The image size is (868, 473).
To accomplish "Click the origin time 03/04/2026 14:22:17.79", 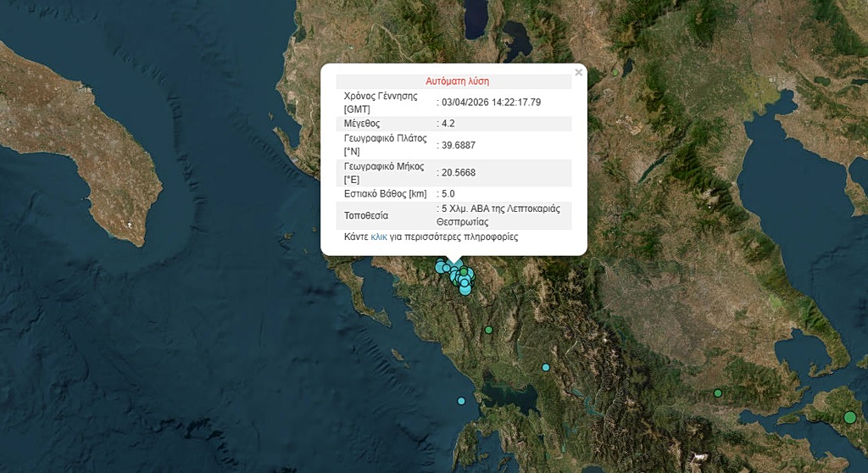I will [x=491, y=102].
